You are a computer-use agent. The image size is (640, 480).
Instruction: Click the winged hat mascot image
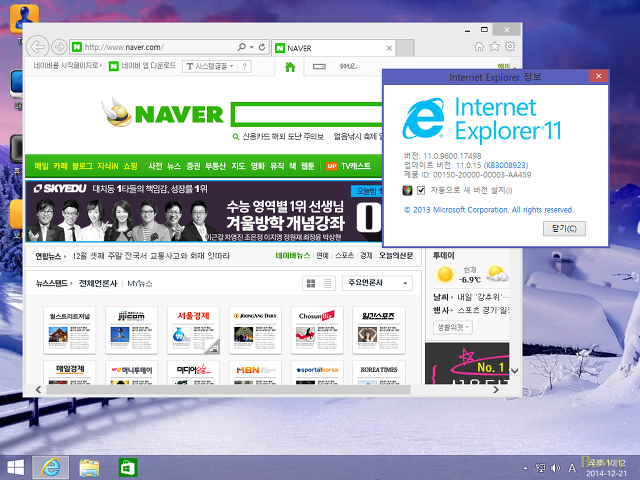click(117, 112)
